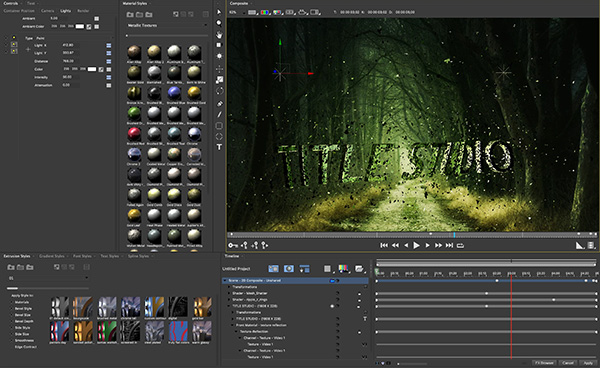Toggle visibility of TITLE STUDIO layer
Viewport: 600px width, 368px height.
[332, 306]
